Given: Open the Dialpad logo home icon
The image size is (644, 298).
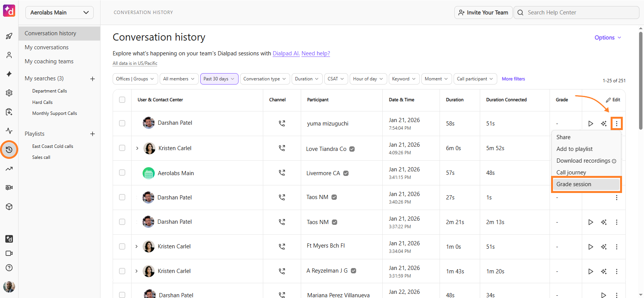Looking at the screenshot, I should click(9, 11).
